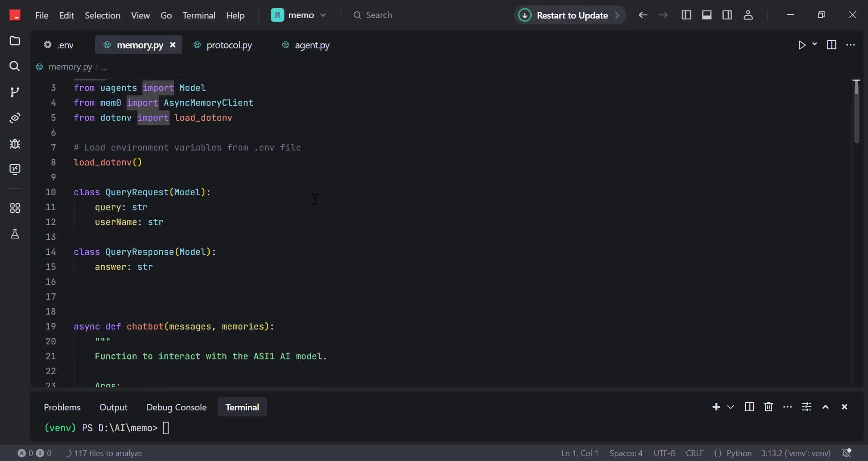The image size is (868, 461).
Task: Open the memo project dropdown
Action: (x=299, y=15)
